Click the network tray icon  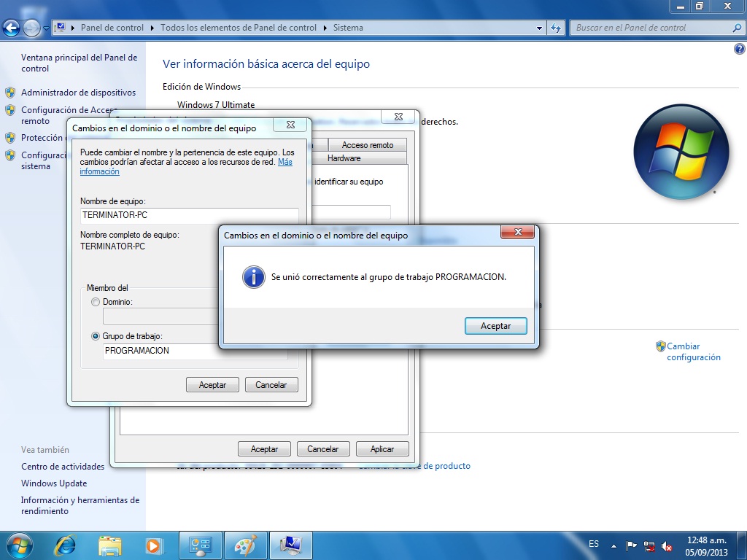pyautogui.click(x=649, y=545)
